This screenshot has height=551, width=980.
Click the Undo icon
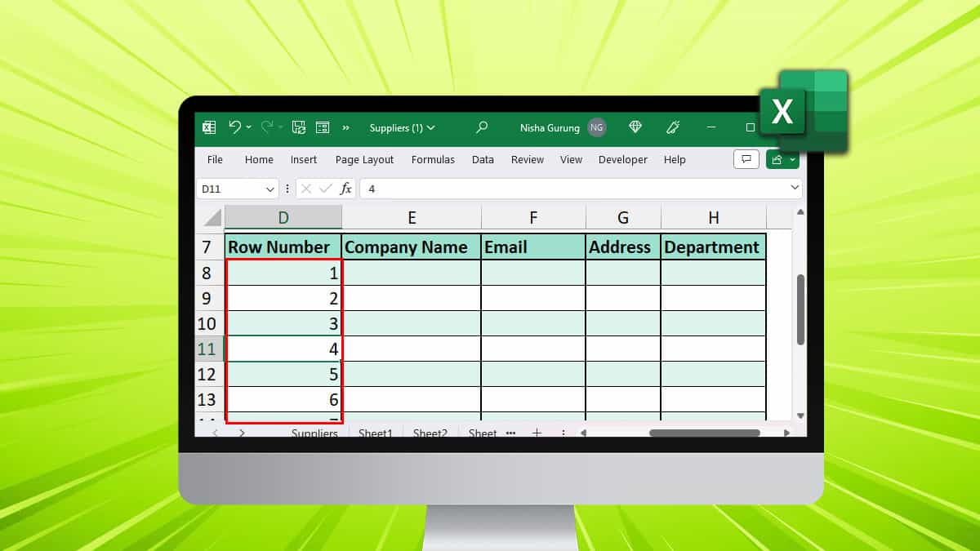236,127
